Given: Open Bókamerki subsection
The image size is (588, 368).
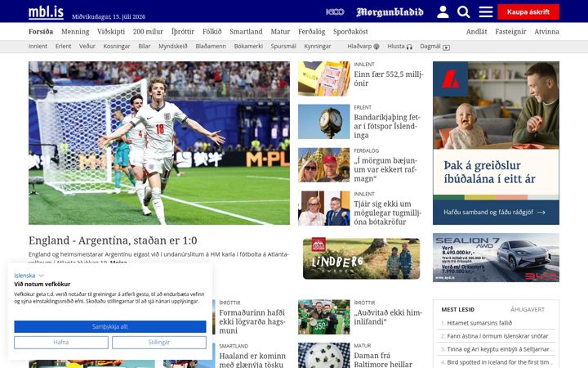Looking at the screenshot, I should [248, 46].
